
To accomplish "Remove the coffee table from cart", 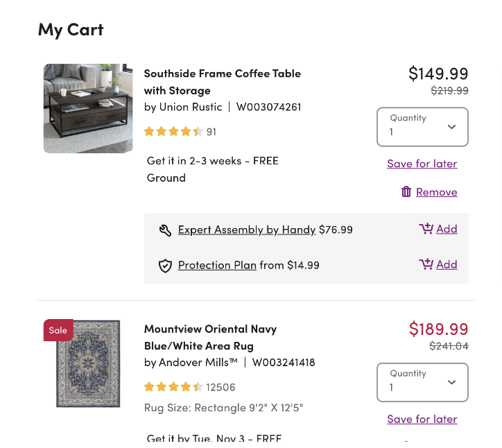I will tap(436, 192).
